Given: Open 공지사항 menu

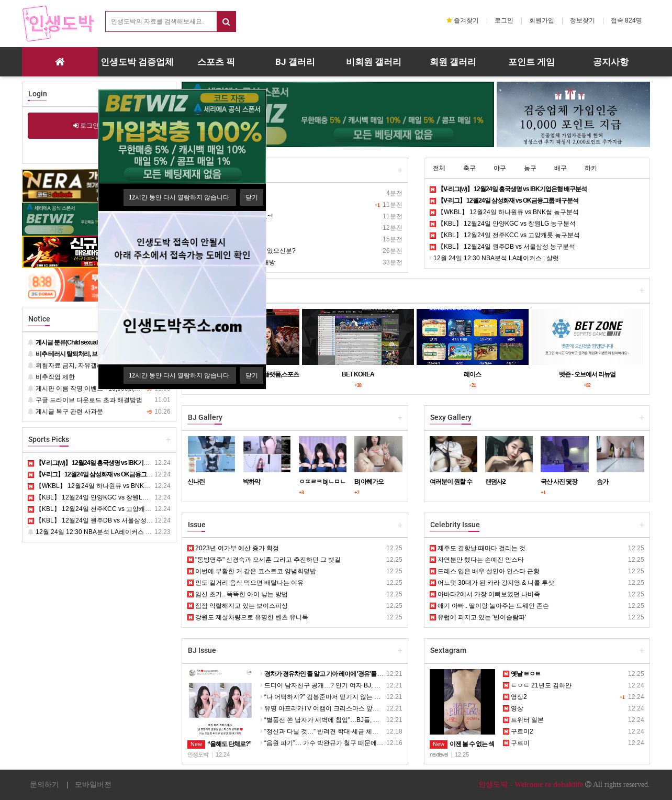Looking at the screenshot, I should point(611,62).
